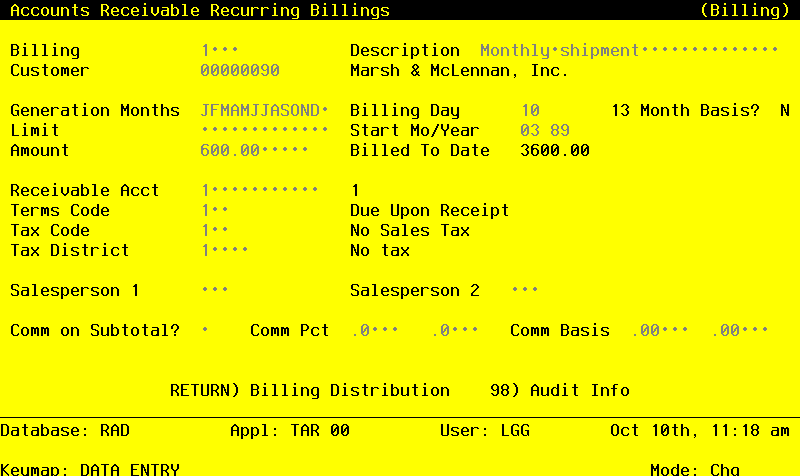Select the Customer field 00000090

click(240, 70)
